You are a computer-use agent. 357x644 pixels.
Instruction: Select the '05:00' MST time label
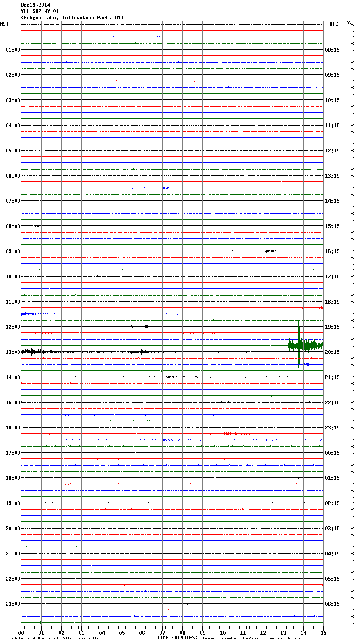click(x=13, y=151)
